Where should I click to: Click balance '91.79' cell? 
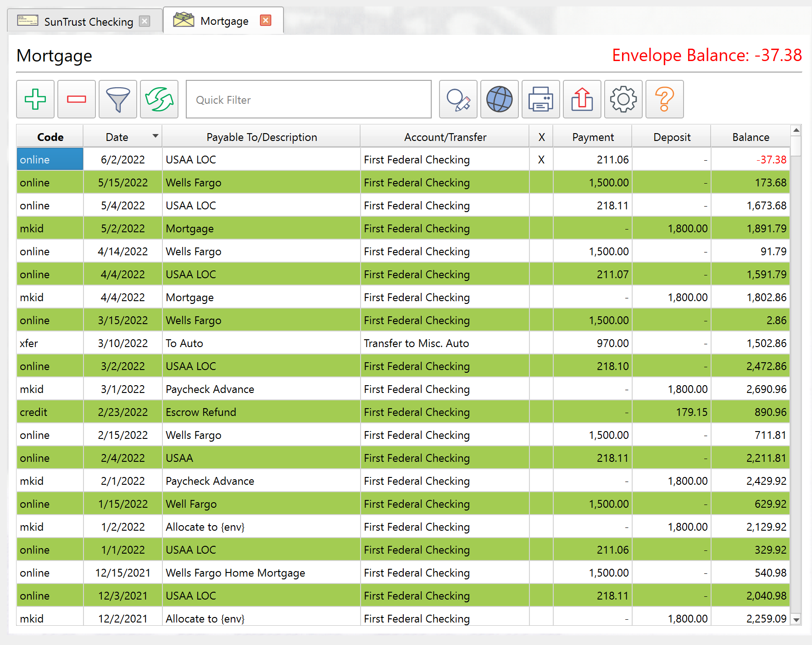tap(751, 251)
